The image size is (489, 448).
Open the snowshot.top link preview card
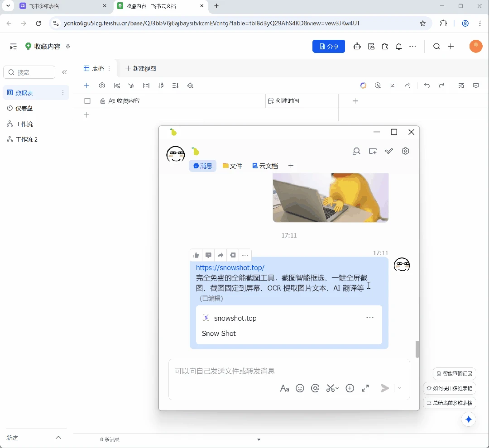coord(289,325)
